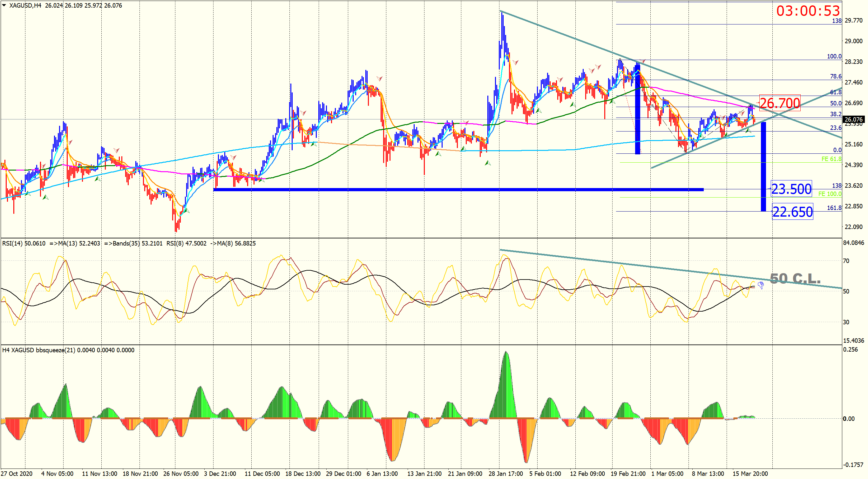Click the 50.0 Fibonacci retracement label

click(x=835, y=104)
